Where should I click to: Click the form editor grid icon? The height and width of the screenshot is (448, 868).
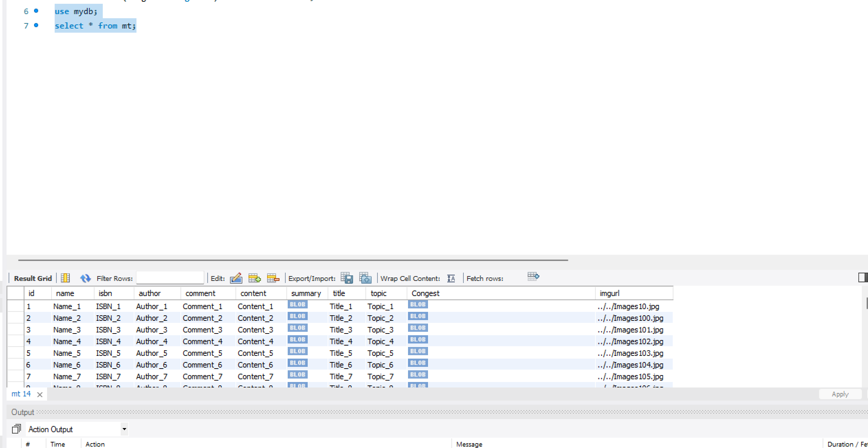(x=65, y=278)
